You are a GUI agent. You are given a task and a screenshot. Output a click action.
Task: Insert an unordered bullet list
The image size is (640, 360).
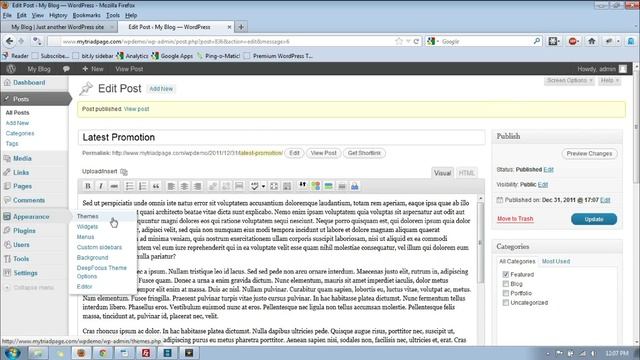click(129, 186)
